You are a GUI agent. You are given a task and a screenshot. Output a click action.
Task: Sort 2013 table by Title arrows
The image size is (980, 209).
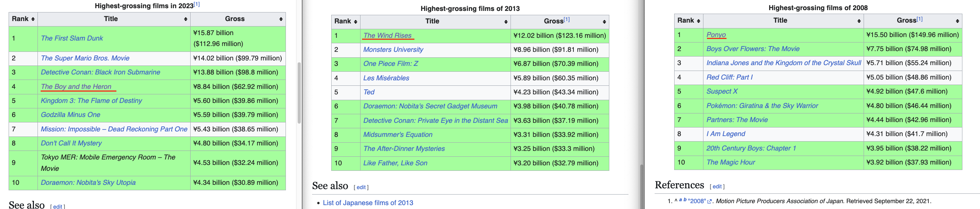[506, 22]
